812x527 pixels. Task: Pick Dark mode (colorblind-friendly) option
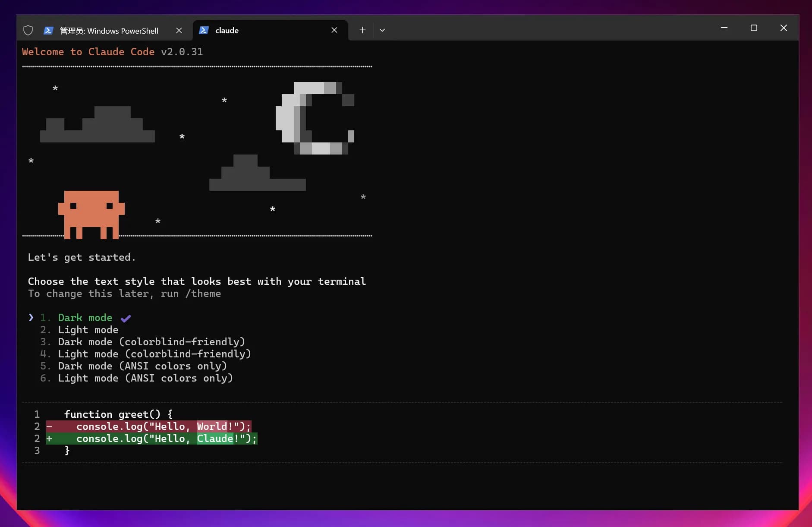tap(151, 342)
